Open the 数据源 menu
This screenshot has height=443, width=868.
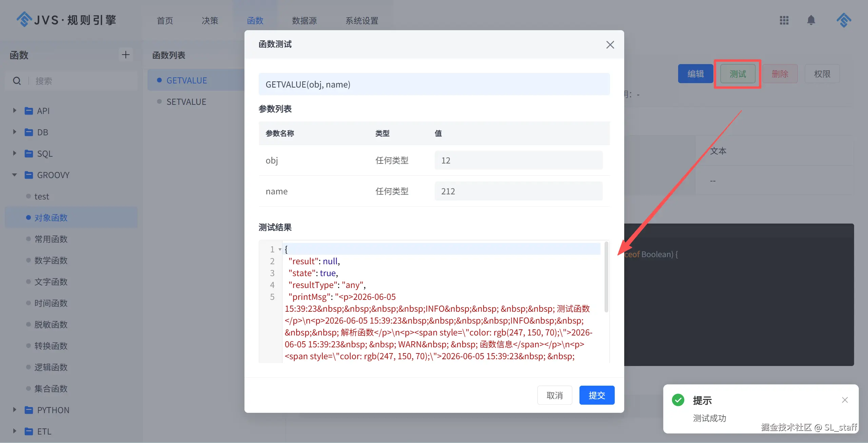304,21
